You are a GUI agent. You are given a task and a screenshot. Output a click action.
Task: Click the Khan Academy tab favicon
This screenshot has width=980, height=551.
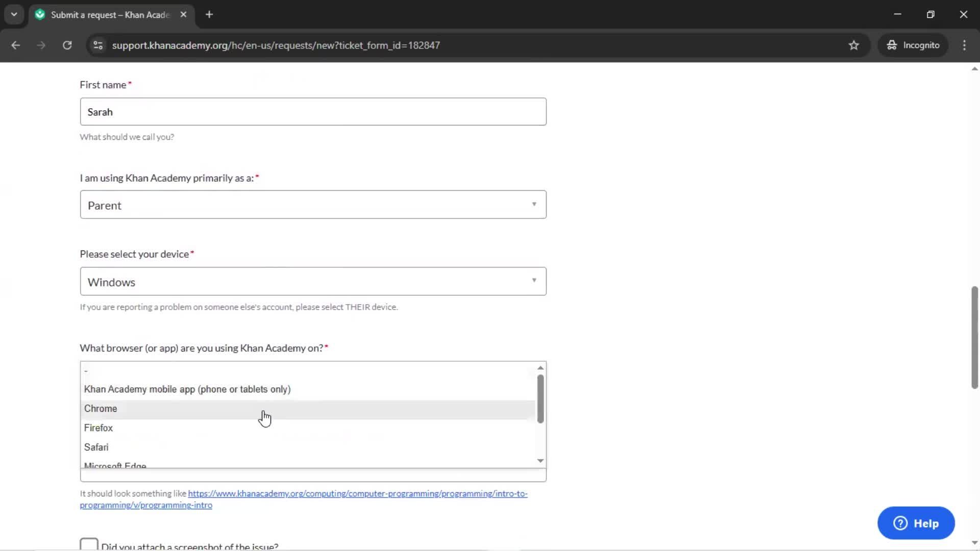(40, 14)
